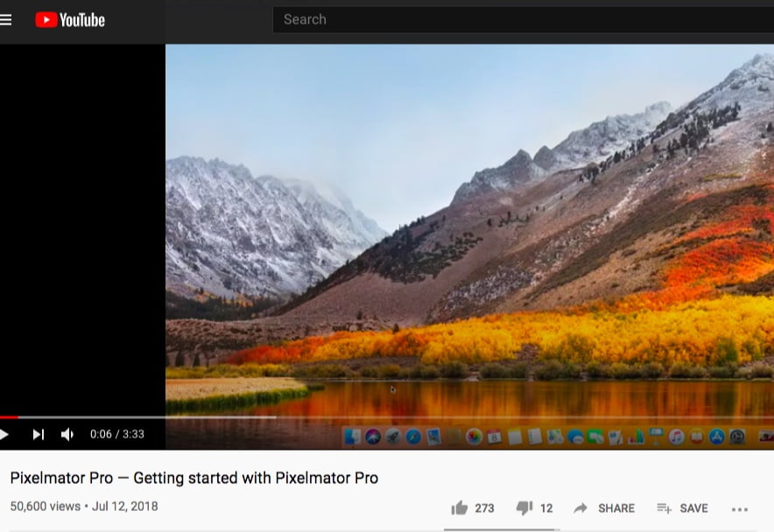Click the App Store icon in the dock

pyautogui.click(x=716, y=436)
